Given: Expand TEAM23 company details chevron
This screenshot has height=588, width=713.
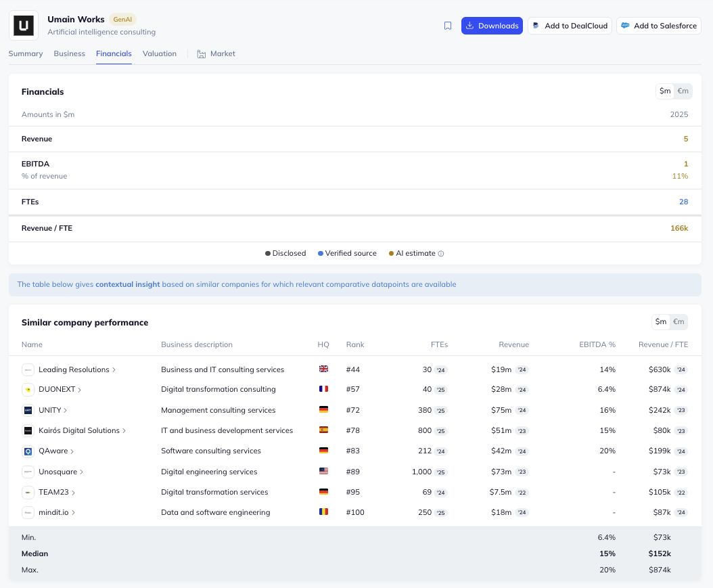Looking at the screenshot, I should [x=74, y=493].
